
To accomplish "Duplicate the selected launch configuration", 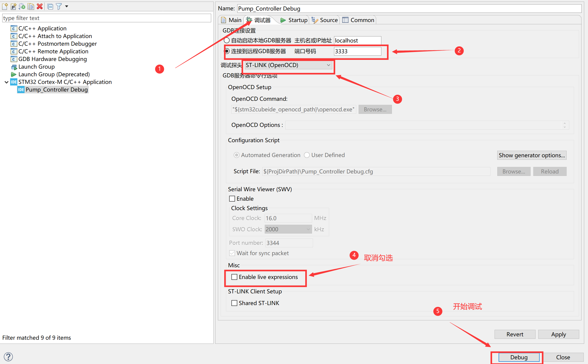I will point(31,7).
